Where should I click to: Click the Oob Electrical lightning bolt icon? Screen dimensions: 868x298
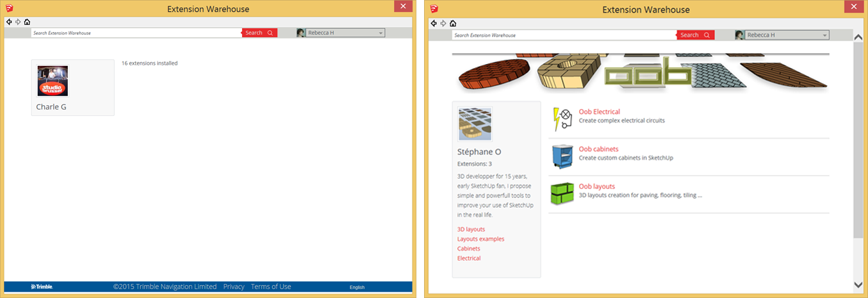click(x=562, y=119)
